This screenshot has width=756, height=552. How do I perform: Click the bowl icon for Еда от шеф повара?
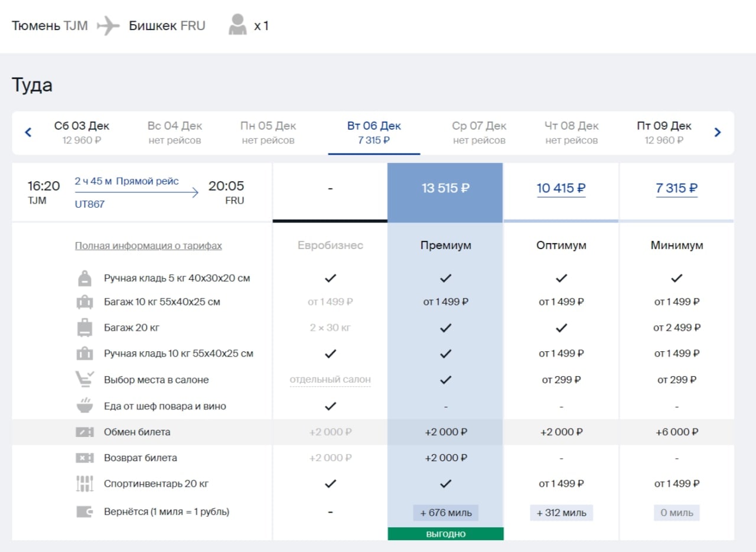(x=85, y=406)
